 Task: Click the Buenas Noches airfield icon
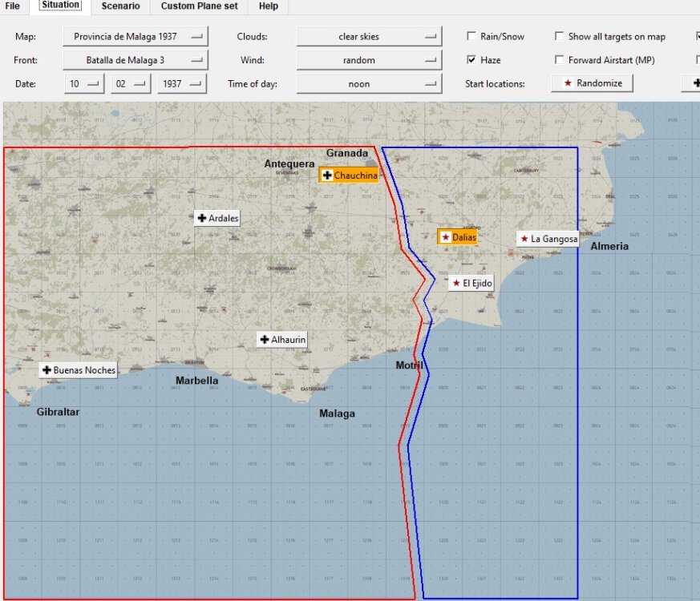pos(78,369)
